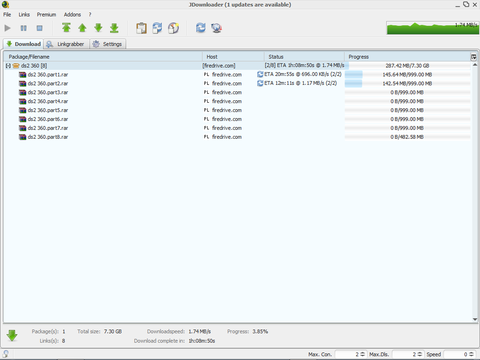Open the File menu
This screenshot has width=480, height=360.
pyautogui.click(x=7, y=14)
